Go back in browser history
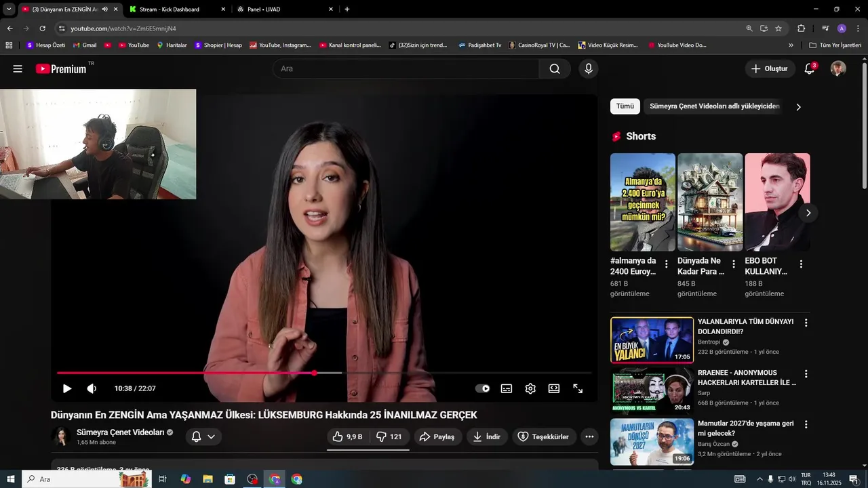This screenshot has width=868, height=488. [x=9, y=28]
